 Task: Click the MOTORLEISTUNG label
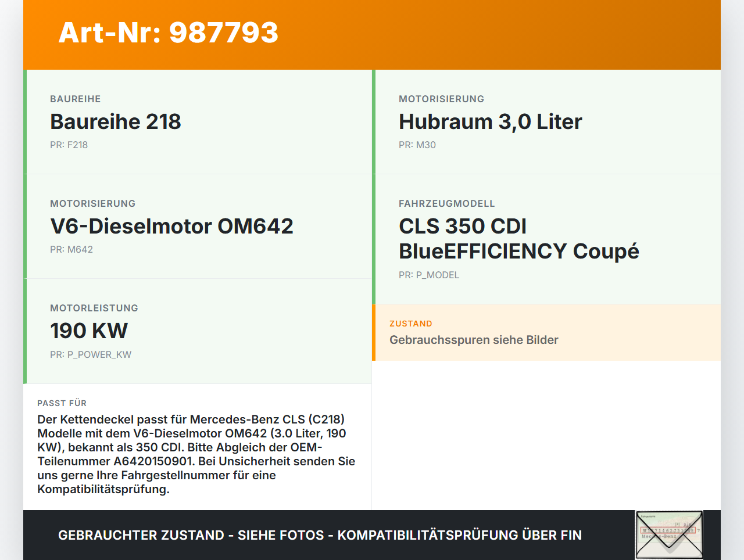tap(94, 308)
